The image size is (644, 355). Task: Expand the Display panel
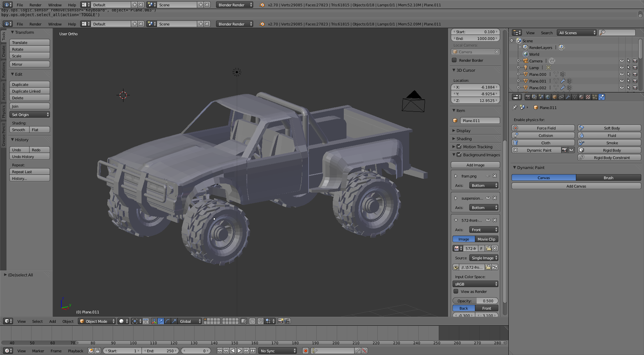463,131
